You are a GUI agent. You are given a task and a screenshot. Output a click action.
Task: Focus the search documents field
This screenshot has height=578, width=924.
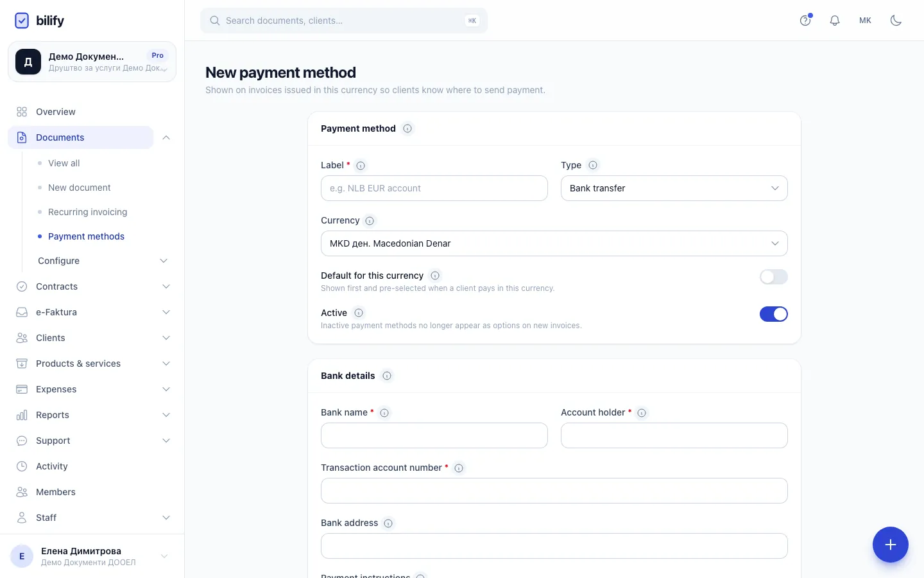[x=344, y=21]
